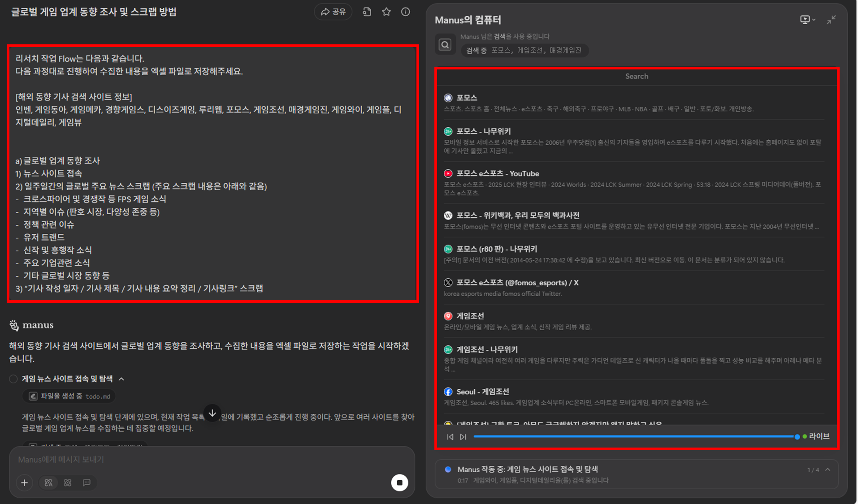Open 포모스 e스포츠 (@fomos_esports) / X result
Viewport: 858px width, 504px height.
click(x=517, y=283)
